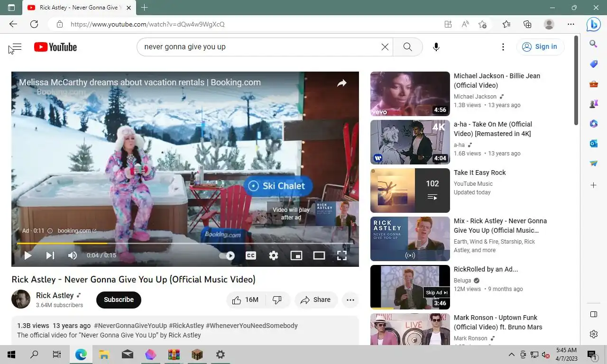607x364 pixels.
Task: Add a sidebar app with plus
Action: point(594,185)
